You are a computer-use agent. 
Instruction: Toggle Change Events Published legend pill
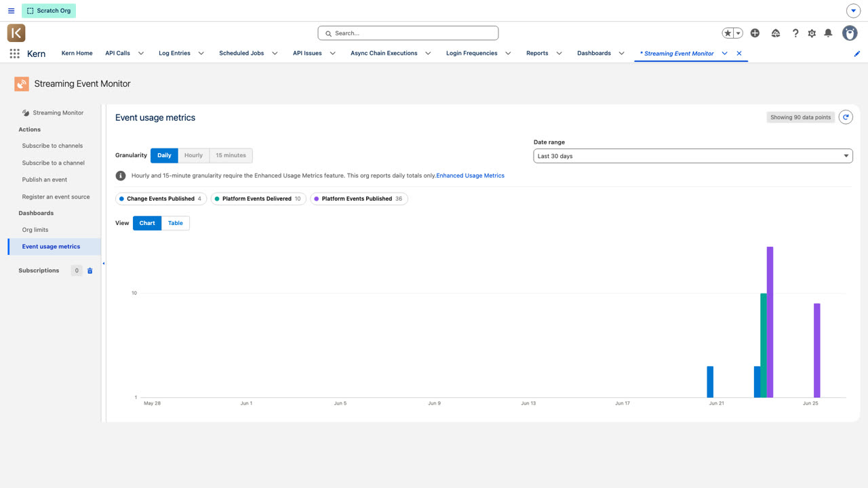161,199
